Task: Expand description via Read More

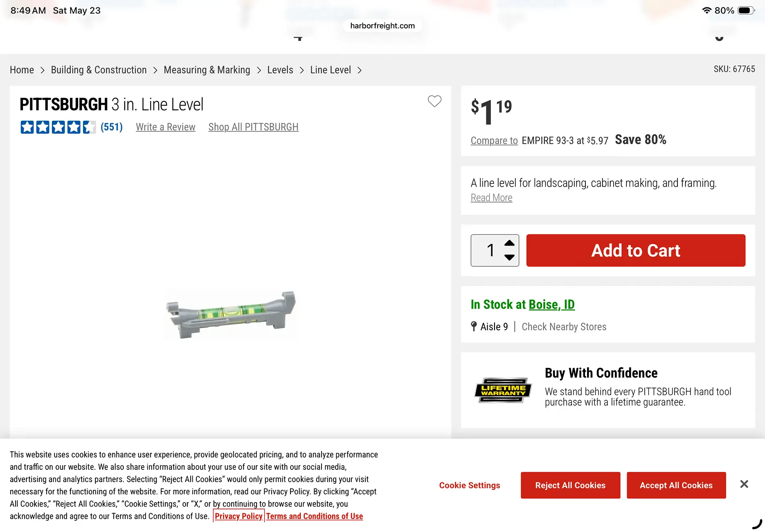Action: 491,198
